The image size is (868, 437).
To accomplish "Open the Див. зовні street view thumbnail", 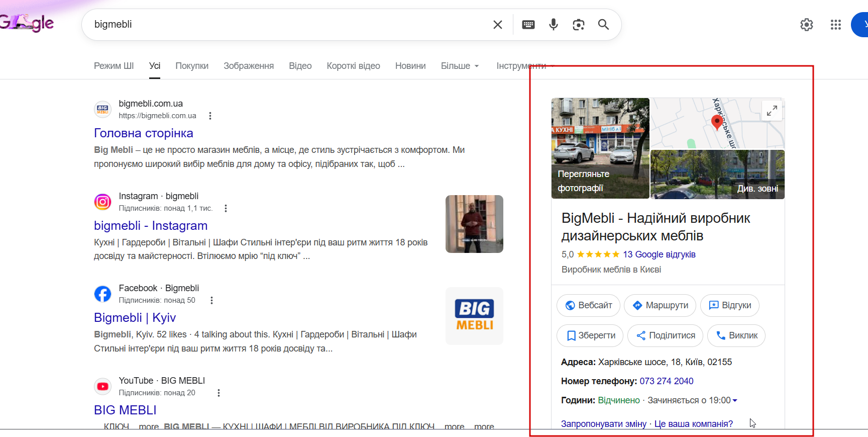I will tap(717, 174).
